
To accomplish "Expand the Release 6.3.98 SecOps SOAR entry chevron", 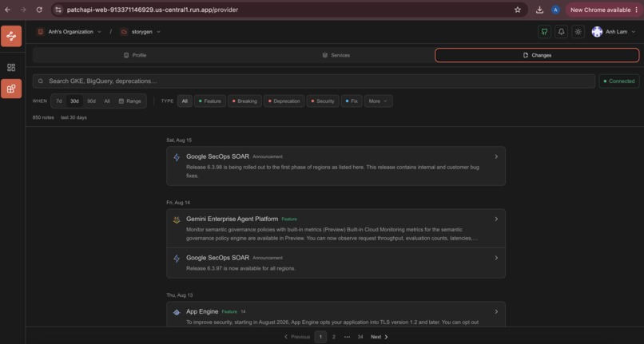I will (496, 156).
